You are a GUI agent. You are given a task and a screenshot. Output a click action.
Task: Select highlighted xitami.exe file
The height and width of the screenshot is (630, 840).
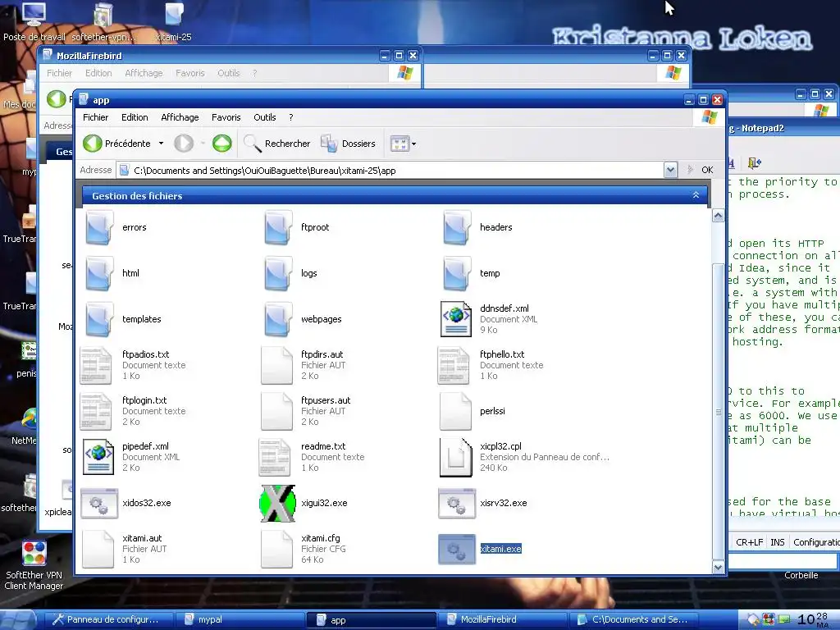tap(480, 549)
